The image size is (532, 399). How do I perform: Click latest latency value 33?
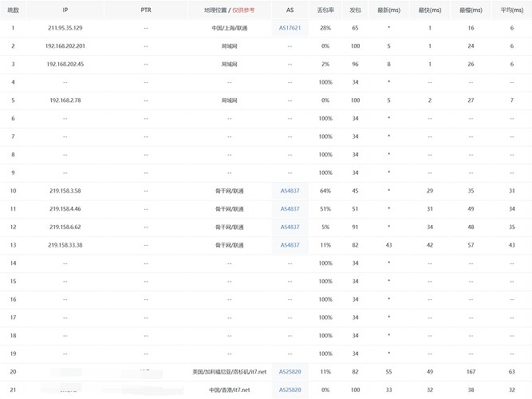pyautogui.click(x=388, y=390)
